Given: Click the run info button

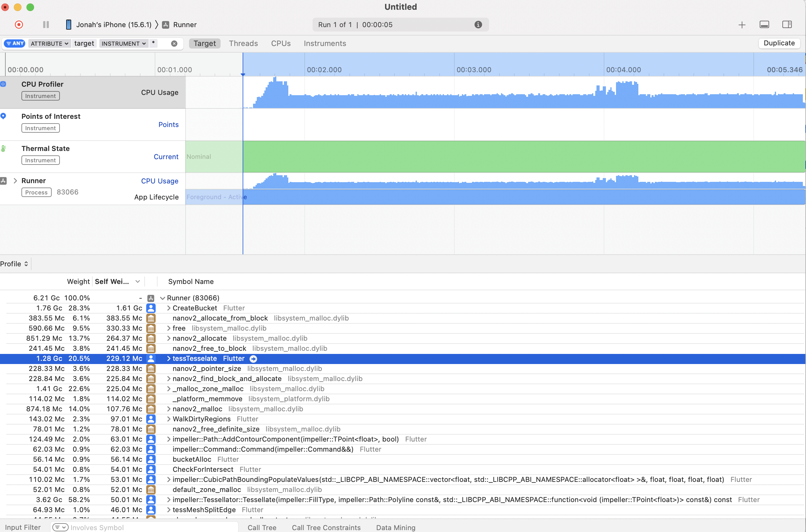Looking at the screenshot, I should click(x=478, y=25).
